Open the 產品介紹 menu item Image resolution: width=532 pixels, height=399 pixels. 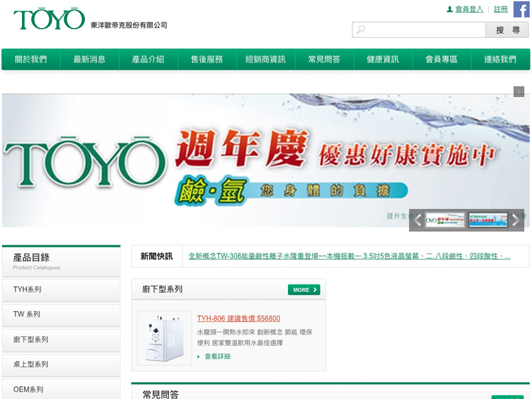pos(148,59)
